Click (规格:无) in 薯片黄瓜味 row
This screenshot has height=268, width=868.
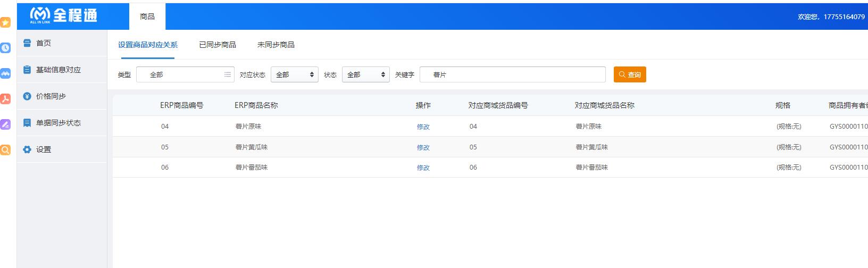789,147
